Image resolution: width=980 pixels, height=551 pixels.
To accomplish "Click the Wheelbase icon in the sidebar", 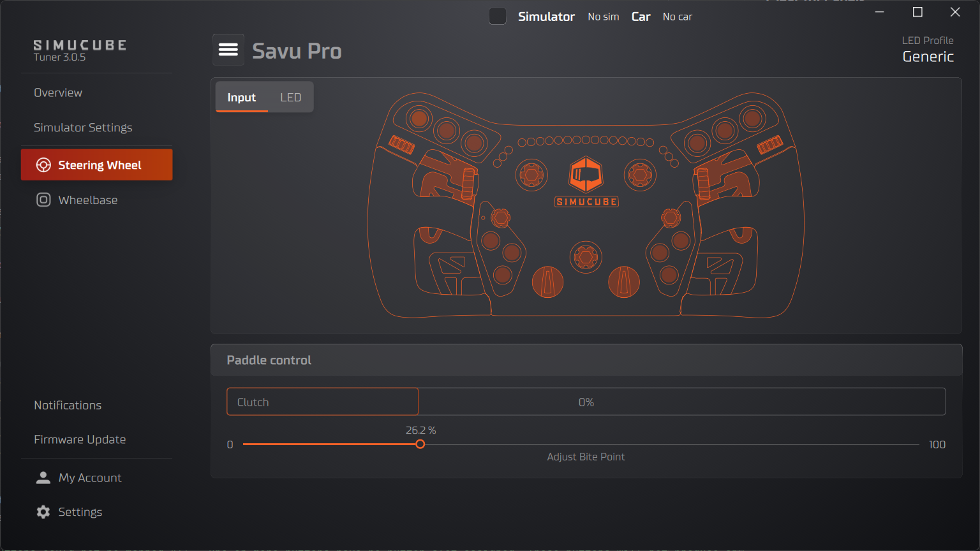I will (x=43, y=200).
